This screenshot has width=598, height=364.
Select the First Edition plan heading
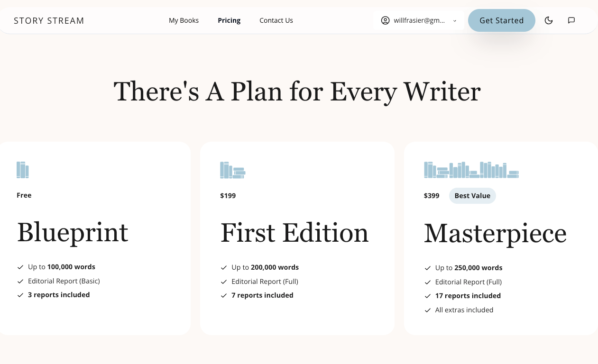[294, 233]
